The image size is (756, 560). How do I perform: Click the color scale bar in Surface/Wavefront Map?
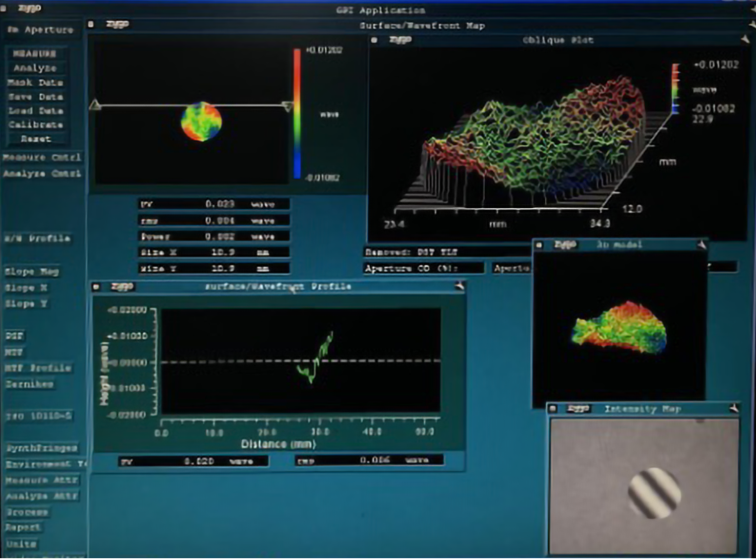click(297, 113)
